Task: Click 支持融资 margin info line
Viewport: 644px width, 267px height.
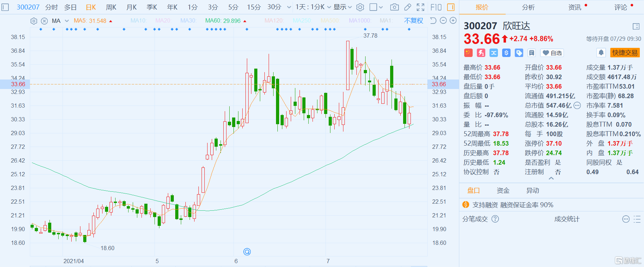Action: [x=513, y=205]
